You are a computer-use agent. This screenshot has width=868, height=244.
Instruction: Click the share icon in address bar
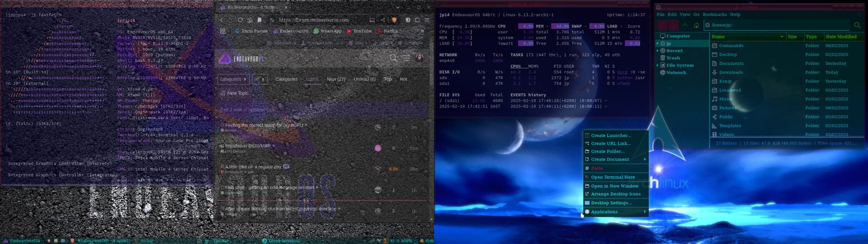click(x=383, y=20)
